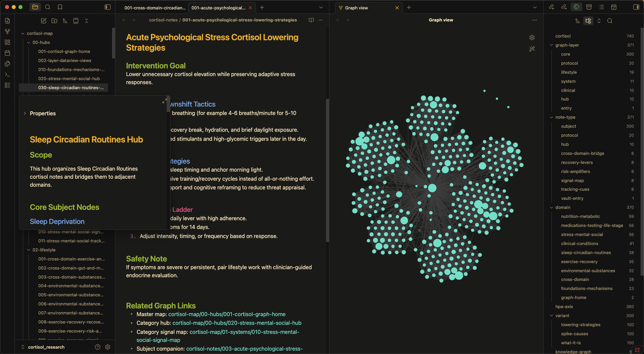Collapse the domain tag group
The height and width of the screenshot is (354, 644).
point(551,208)
